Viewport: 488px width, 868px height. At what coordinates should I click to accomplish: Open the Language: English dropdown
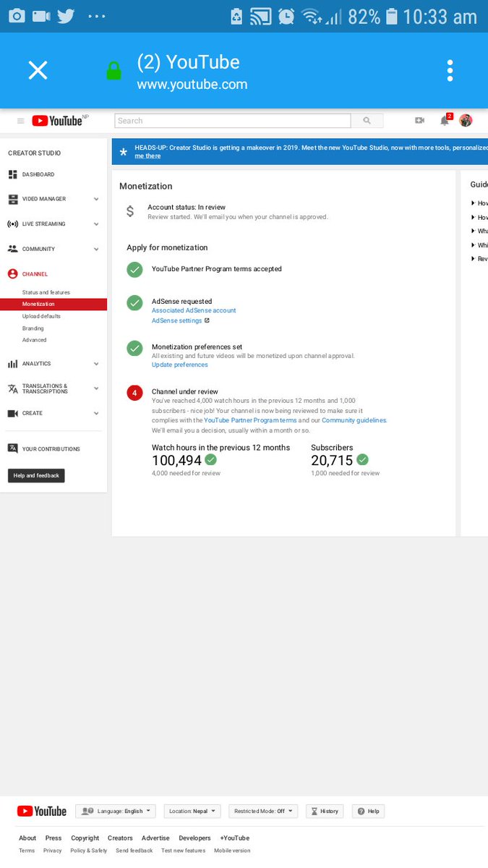116,812
